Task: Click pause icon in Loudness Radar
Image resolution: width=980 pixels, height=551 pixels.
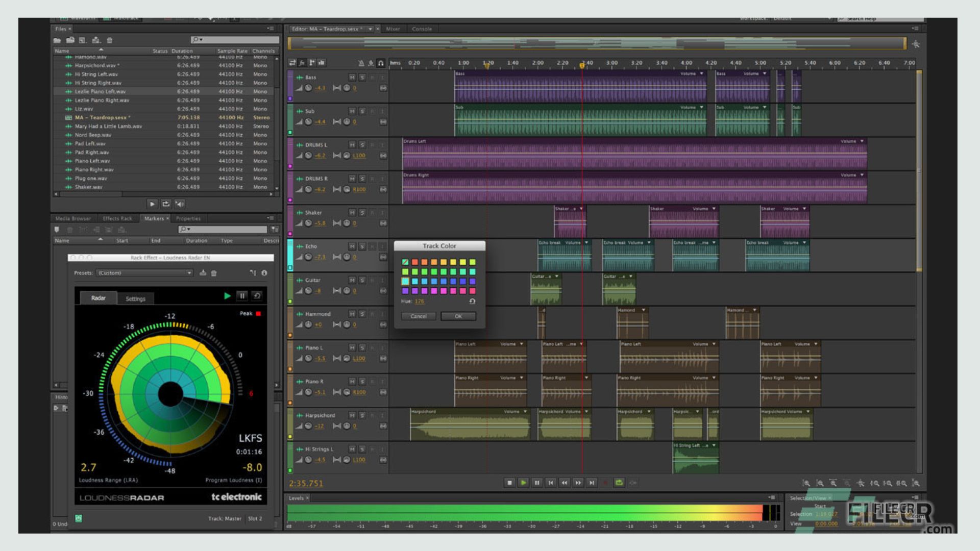Action: click(242, 296)
